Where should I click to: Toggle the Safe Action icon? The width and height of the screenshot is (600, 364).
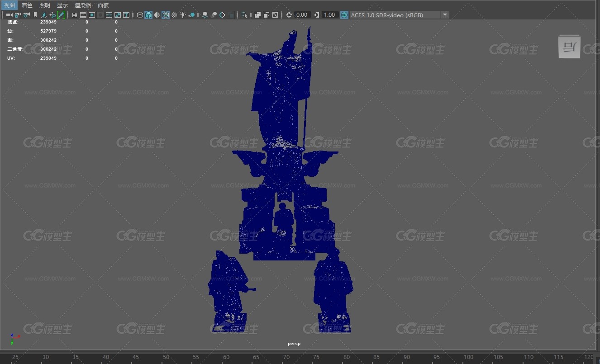coord(118,15)
